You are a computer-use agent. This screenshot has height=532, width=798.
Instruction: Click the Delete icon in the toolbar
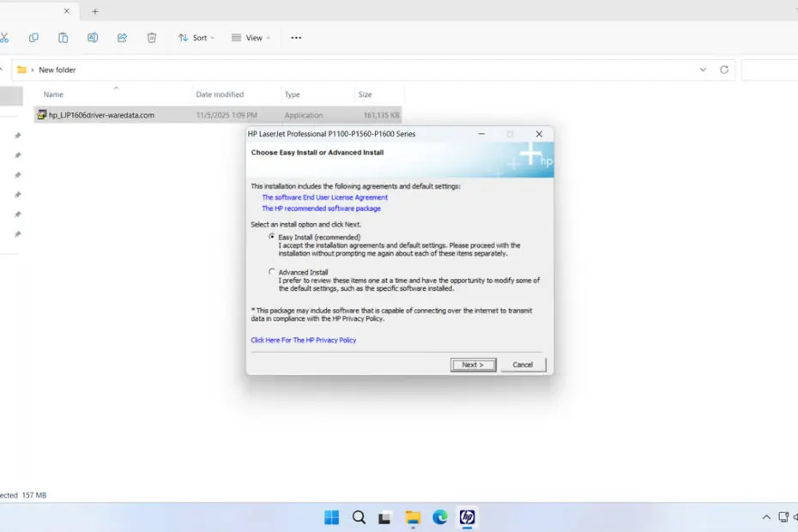point(152,38)
